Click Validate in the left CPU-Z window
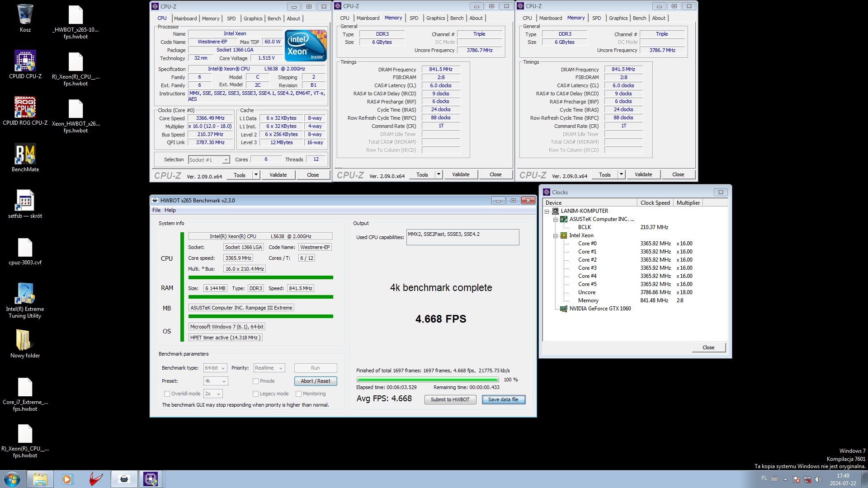 pyautogui.click(x=278, y=175)
